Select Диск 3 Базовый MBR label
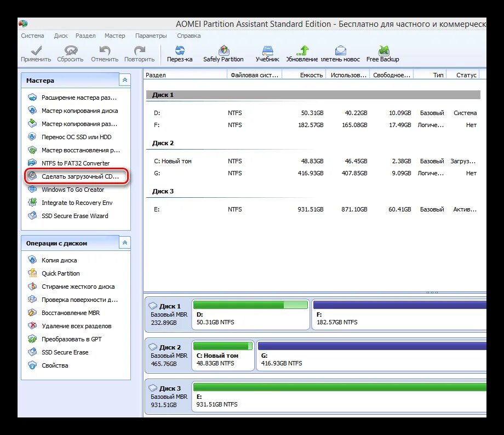This screenshot has height=435, width=504. coord(169,397)
